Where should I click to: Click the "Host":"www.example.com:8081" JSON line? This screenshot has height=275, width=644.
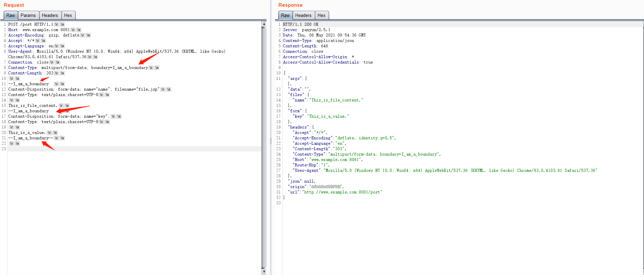[327, 160]
